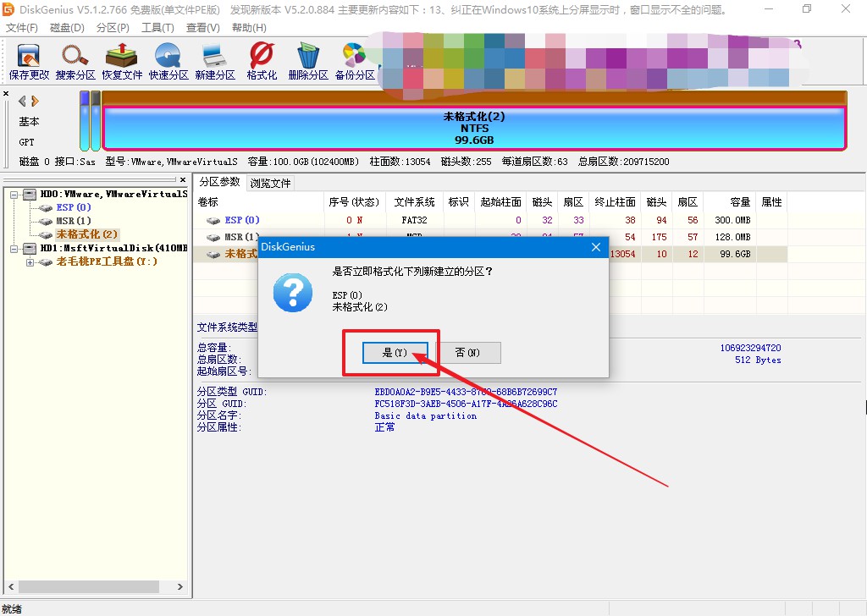Click the Save Changes (保存更改) toolbar icon
867x616 pixels.
pos(29,61)
